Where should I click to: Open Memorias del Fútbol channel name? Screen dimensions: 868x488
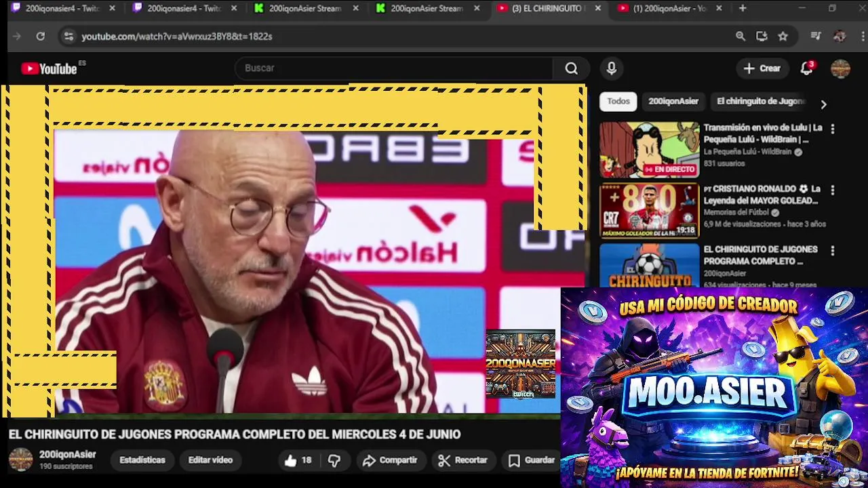[736, 212]
